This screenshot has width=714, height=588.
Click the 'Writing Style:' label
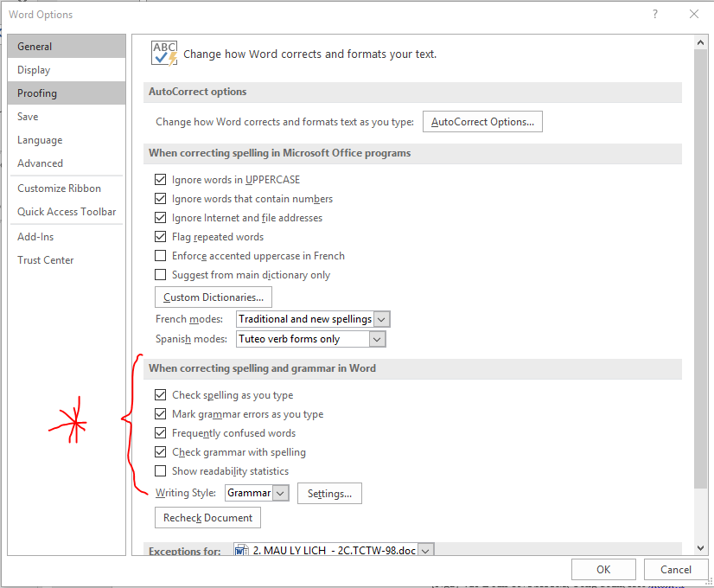click(186, 493)
